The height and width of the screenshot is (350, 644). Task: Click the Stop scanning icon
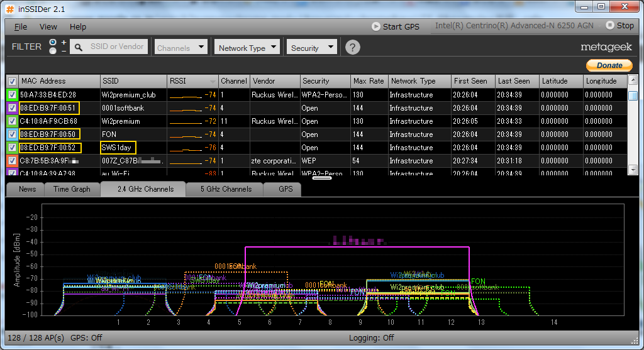610,25
